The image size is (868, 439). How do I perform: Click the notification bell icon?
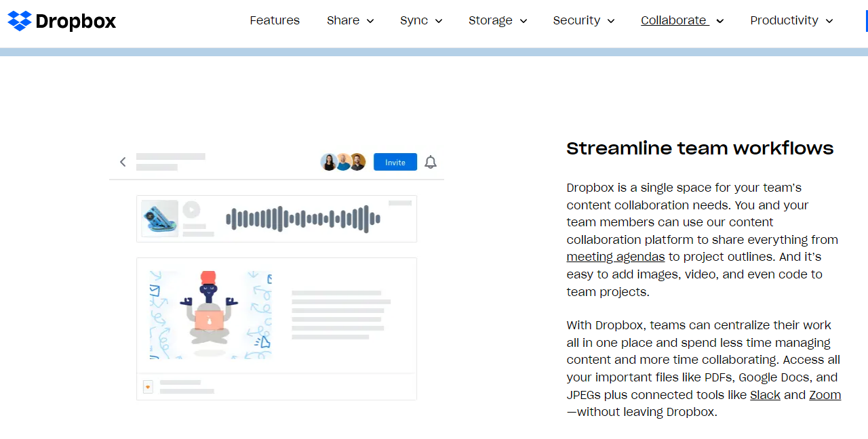431,162
